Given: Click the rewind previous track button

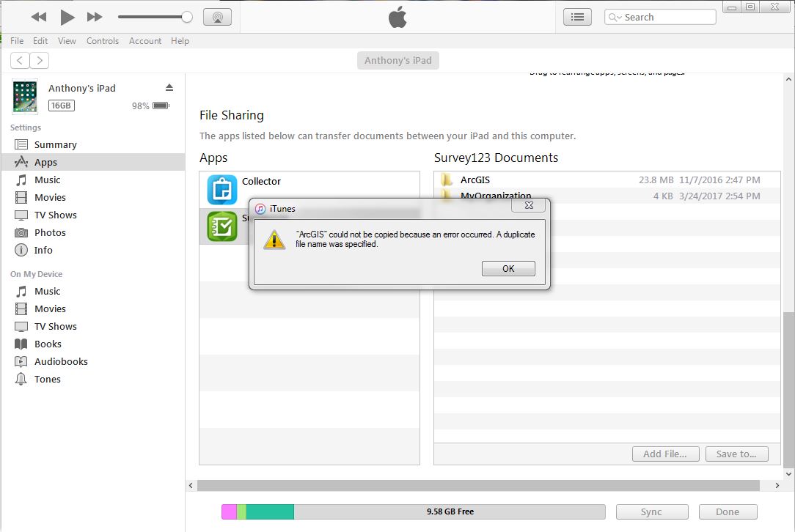Looking at the screenshot, I should [x=39, y=18].
